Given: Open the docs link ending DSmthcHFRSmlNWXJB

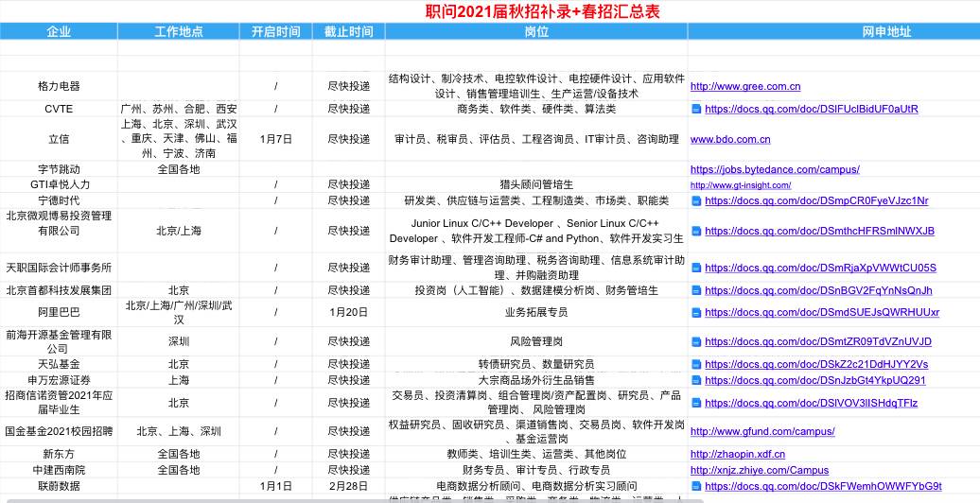Looking at the screenshot, I should click(819, 231).
